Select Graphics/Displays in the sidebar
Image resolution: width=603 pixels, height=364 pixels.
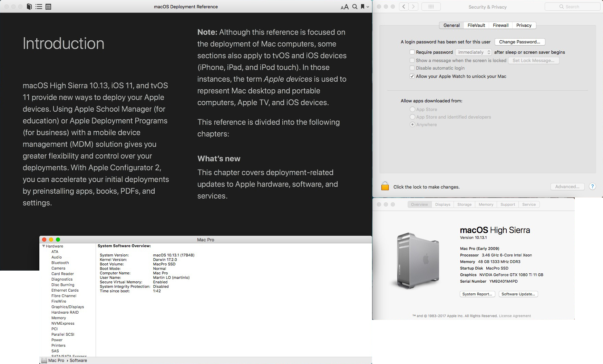pos(68,307)
